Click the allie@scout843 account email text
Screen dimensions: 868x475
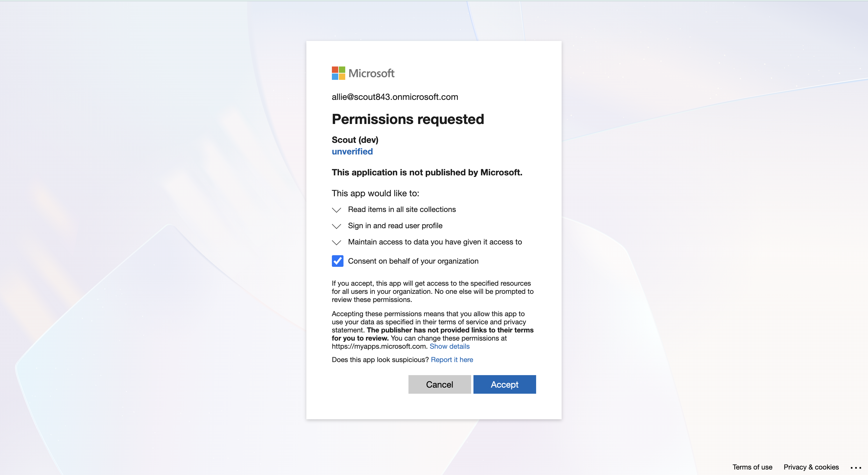(x=395, y=97)
